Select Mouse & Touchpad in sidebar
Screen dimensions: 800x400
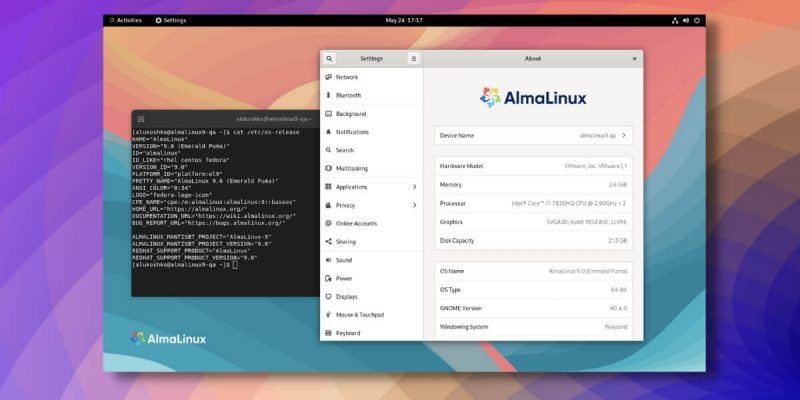(x=372, y=315)
